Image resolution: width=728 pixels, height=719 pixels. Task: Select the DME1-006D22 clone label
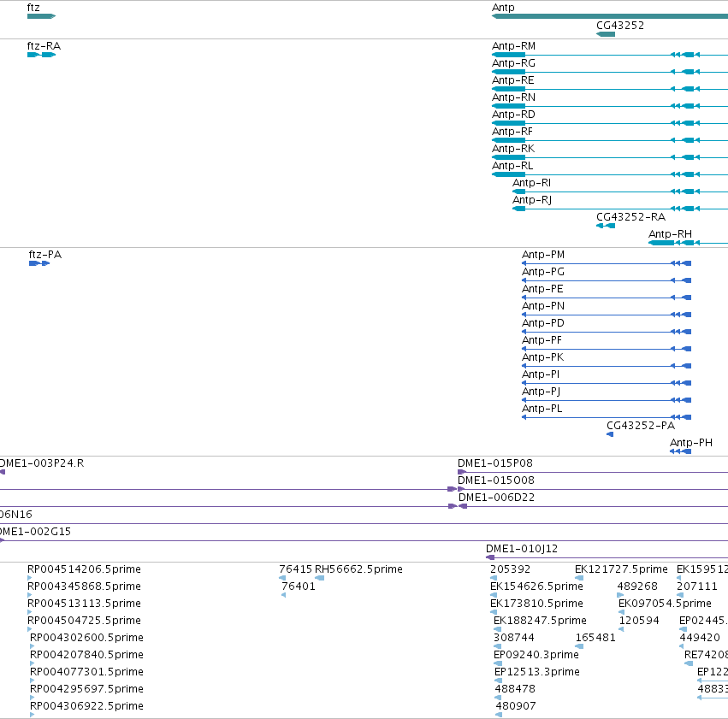[x=497, y=498]
